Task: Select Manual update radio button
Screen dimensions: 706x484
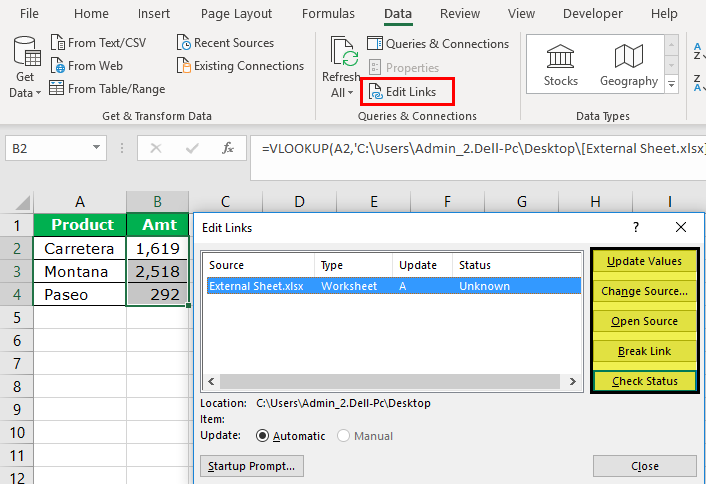Action: tap(343, 436)
